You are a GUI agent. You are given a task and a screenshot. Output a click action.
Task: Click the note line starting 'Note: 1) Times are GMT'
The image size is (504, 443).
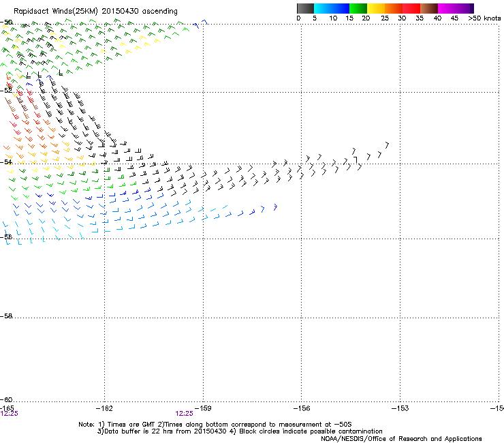click(x=215, y=425)
